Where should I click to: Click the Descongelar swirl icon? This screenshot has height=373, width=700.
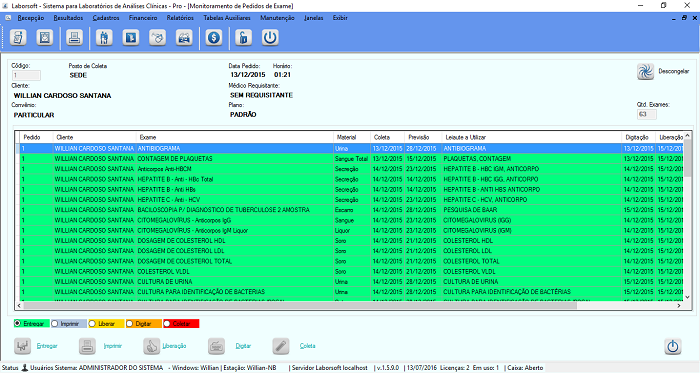coord(645,71)
